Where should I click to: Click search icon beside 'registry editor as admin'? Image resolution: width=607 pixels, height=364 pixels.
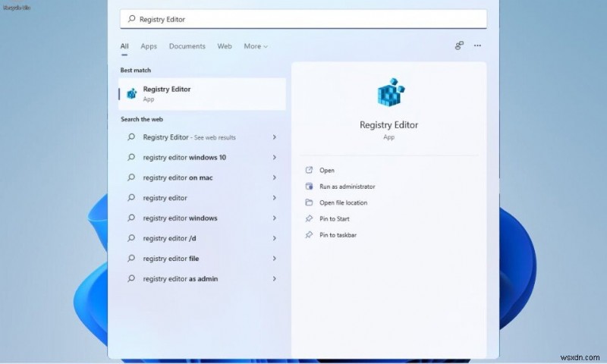[x=131, y=278]
